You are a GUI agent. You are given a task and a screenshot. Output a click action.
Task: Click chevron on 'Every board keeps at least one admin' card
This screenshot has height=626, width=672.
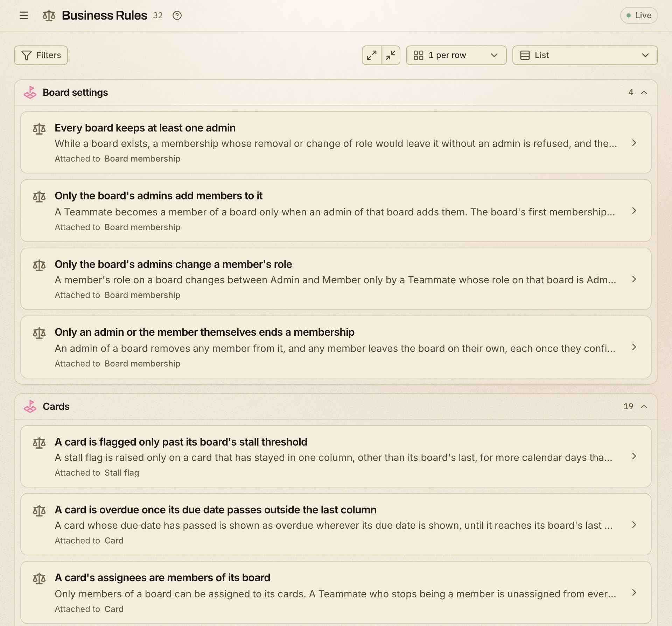click(x=634, y=143)
